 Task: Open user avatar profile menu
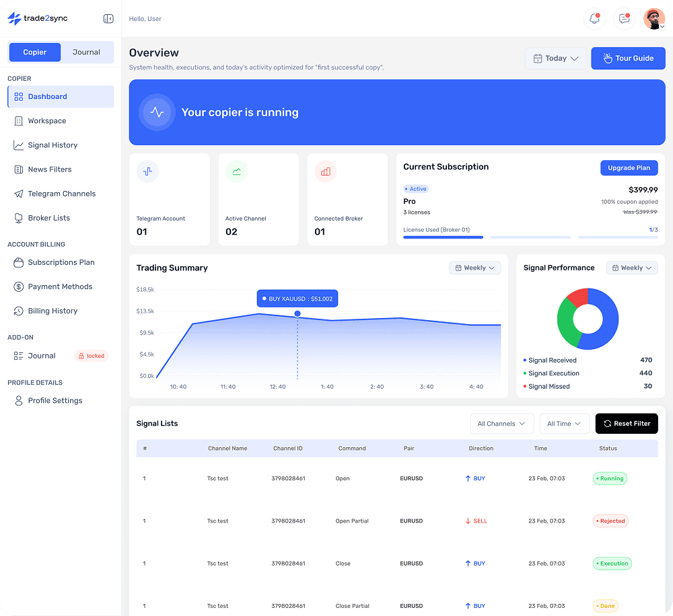point(654,18)
